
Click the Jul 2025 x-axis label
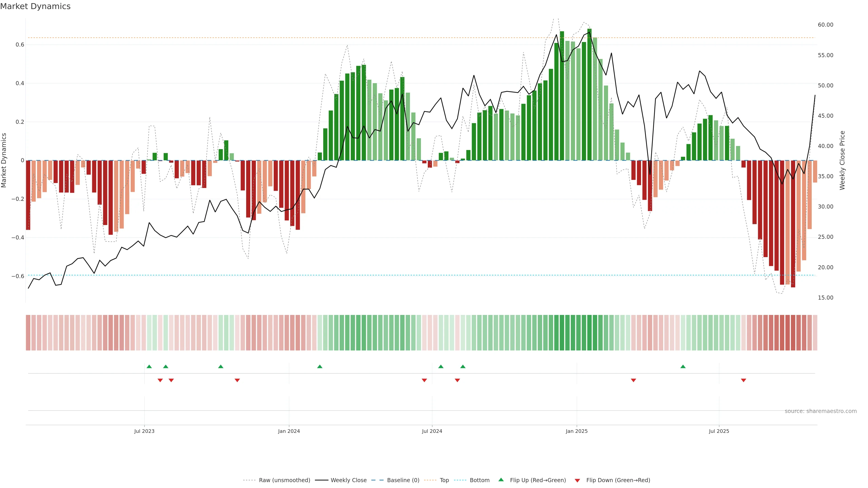click(x=719, y=431)
